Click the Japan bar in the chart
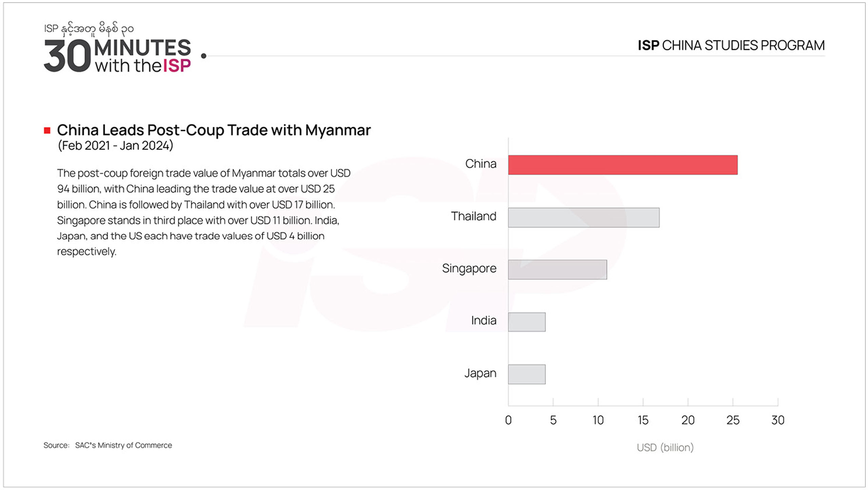Image resolution: width=868 pixels, height=490 pixels. [527, 374]
